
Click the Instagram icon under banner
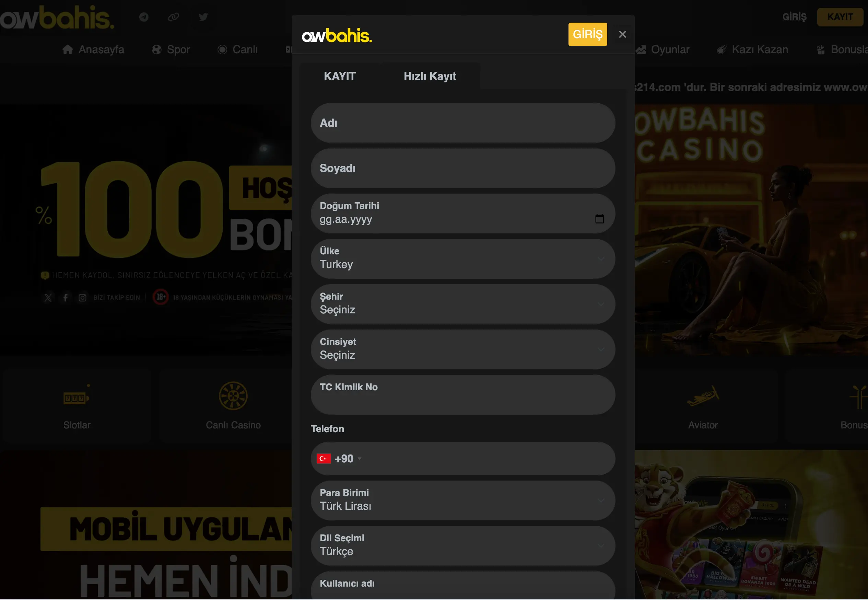[x=82, y=298]
